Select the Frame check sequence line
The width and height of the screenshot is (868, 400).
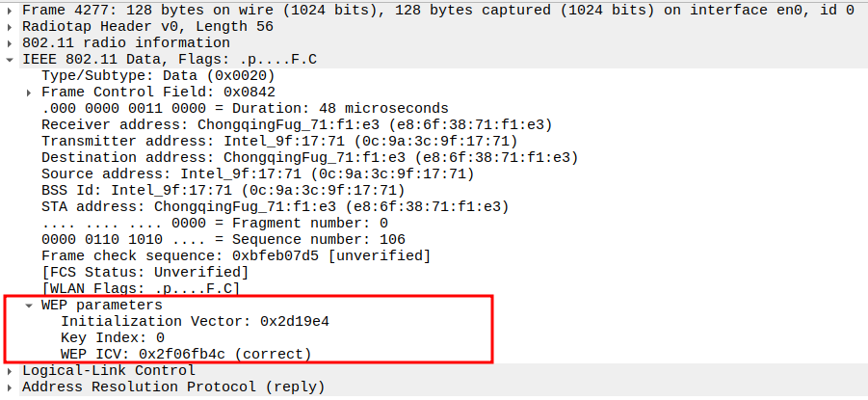click(x=235, y=255)
